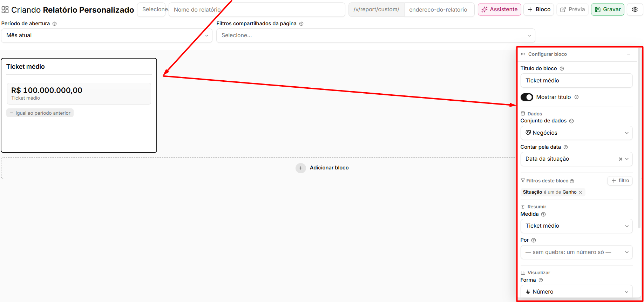The width and height of the screenshot is (644, 302).
Task: Click help icon next to Conjunto de dados
Action: (x=571, y=121)
